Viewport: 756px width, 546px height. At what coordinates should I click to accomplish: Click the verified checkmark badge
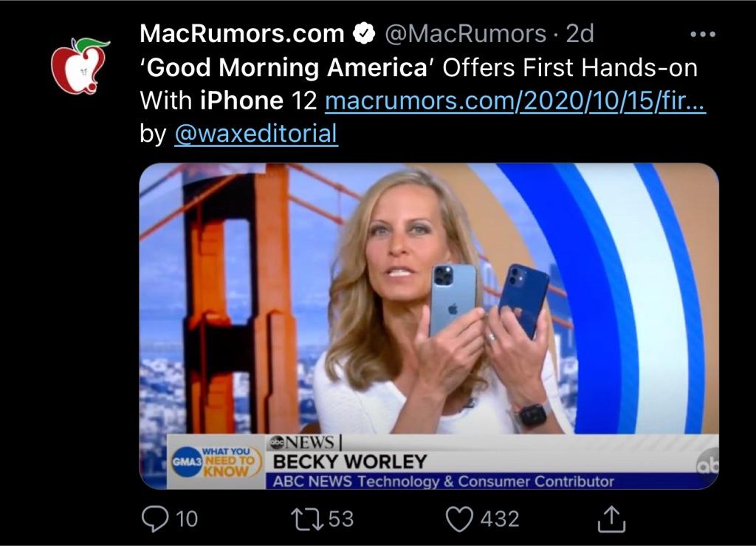(364, 34)
